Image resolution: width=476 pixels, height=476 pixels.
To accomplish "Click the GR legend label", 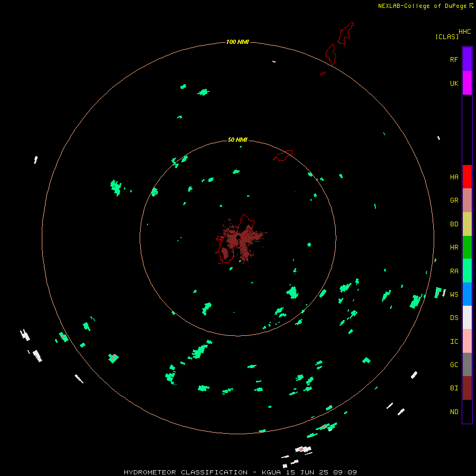I will tap(454, 200).
